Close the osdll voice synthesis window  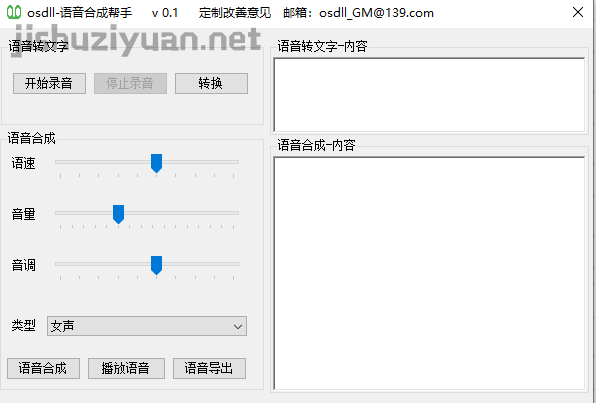(x=578, y=12)
